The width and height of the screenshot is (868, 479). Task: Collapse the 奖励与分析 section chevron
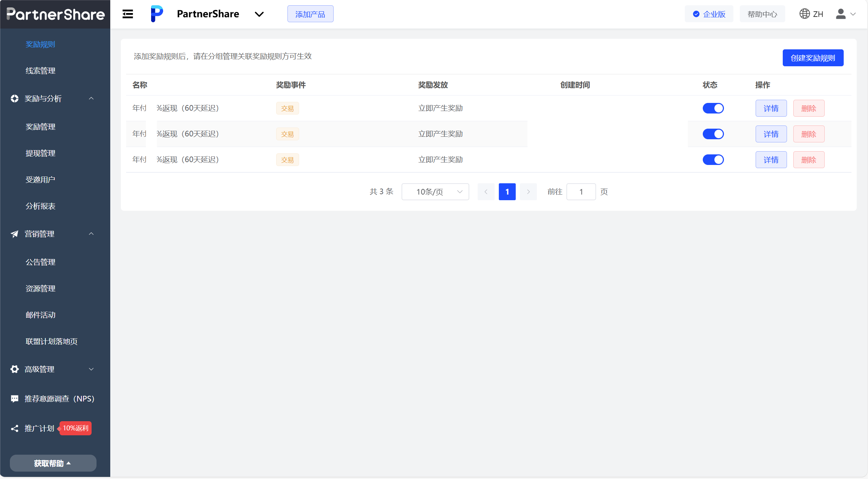click(91, 98)
